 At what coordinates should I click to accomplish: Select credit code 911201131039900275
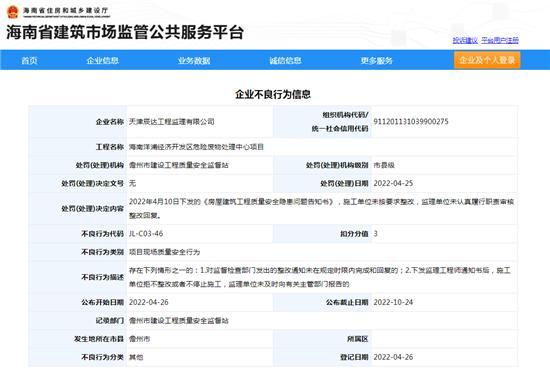point(411,121)
